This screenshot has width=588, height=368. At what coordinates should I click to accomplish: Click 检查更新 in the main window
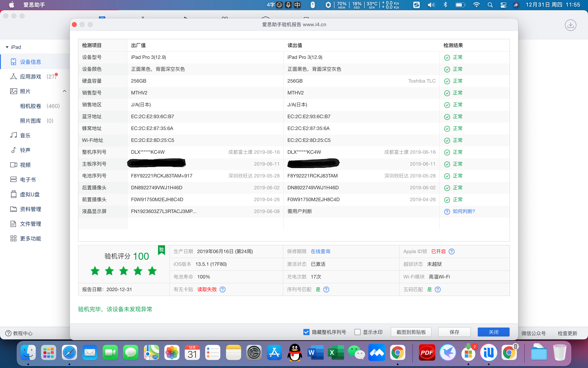point(568,333)
